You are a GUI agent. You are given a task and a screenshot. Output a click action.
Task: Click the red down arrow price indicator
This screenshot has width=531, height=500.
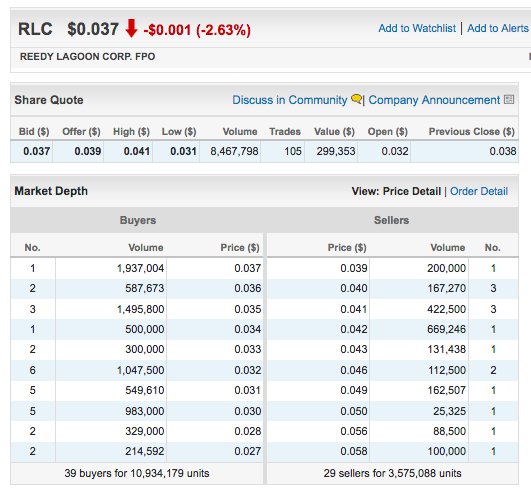click(131, 28)
